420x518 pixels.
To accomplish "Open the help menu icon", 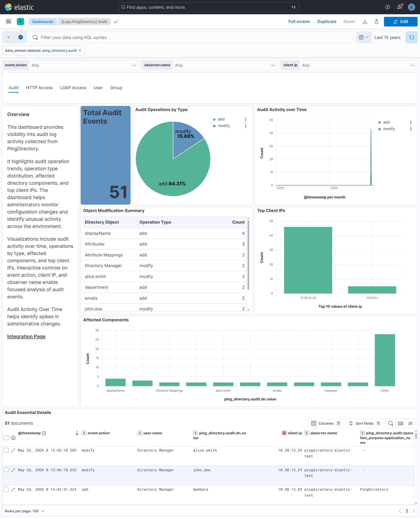I will coord(388,7).
